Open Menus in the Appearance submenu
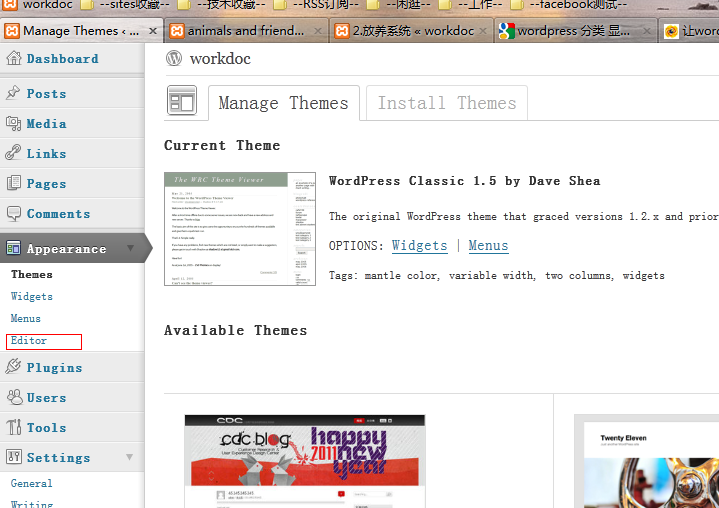Image resolution: width=719 pixels, height=508 pixels. 26,318
